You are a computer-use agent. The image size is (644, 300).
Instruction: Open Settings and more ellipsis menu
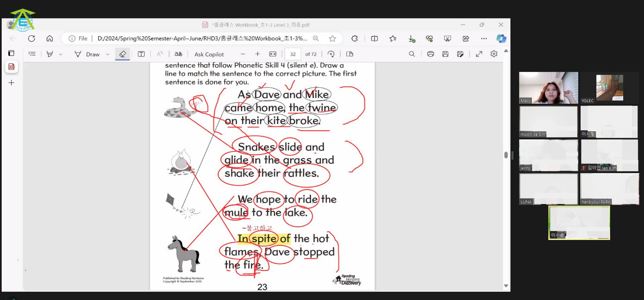click(x=484, y=38)
